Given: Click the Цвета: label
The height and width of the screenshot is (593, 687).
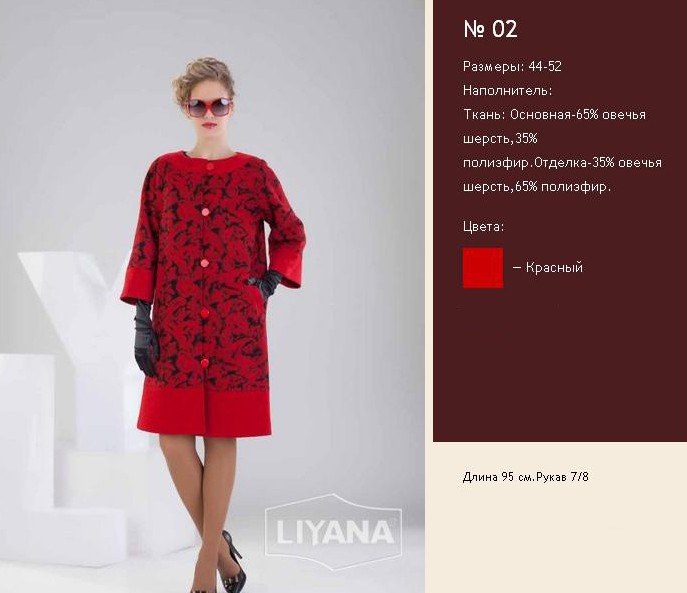Looking at the screenshot, I should tap(483, 227).
